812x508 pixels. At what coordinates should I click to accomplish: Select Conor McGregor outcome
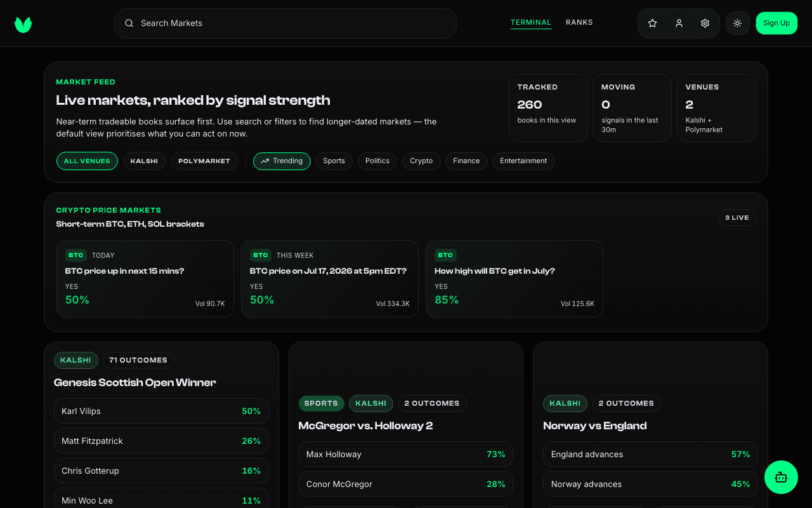pos(406,484)
